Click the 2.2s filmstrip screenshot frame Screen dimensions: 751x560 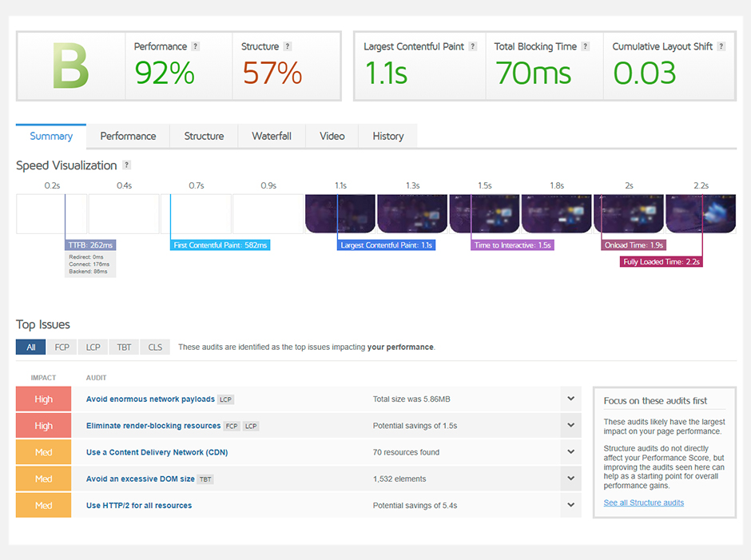coord(701,213)
